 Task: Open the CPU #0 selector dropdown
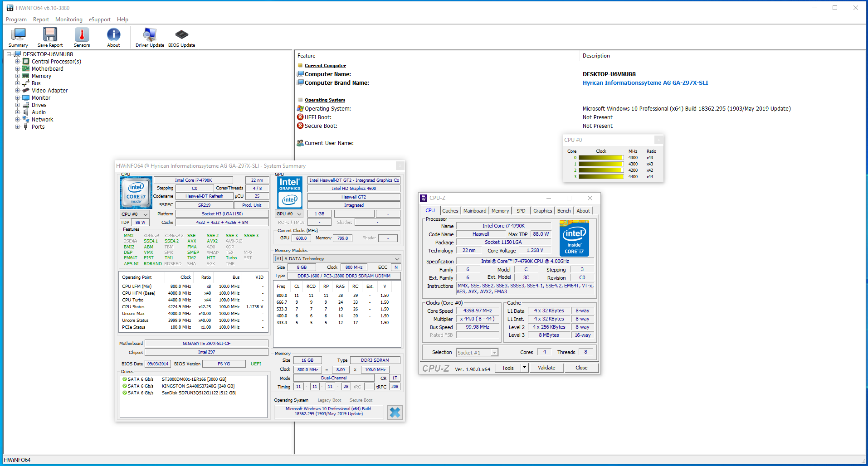(x=135, y=214)
